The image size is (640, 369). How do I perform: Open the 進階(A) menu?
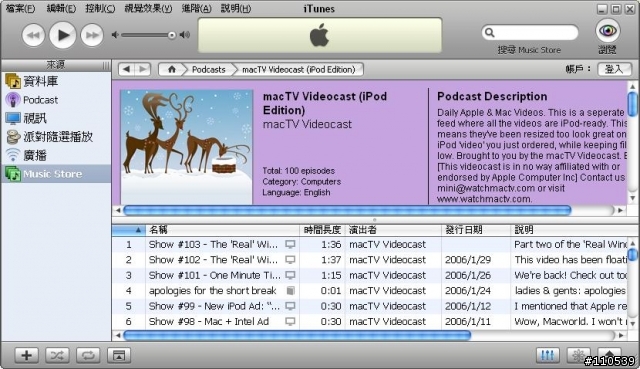pos(196,9)
